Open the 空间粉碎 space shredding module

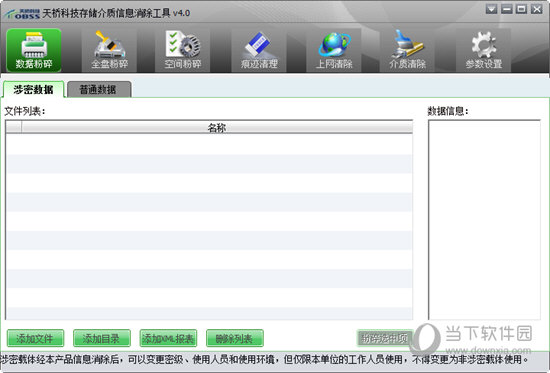[183, 50]
